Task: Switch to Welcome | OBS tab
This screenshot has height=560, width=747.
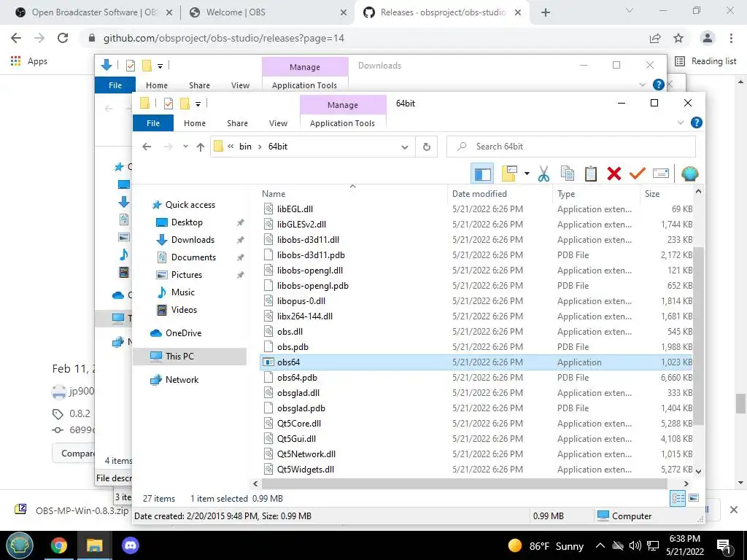Action: (268, 12)
